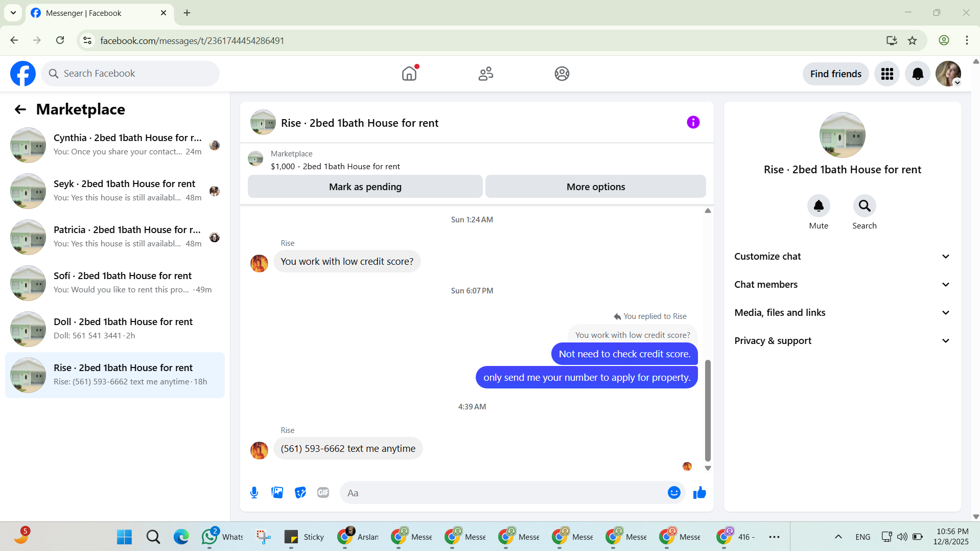Click message 'Not need to check credit score.'
This screenshot has height=551, width=980.
pos(624,354)
